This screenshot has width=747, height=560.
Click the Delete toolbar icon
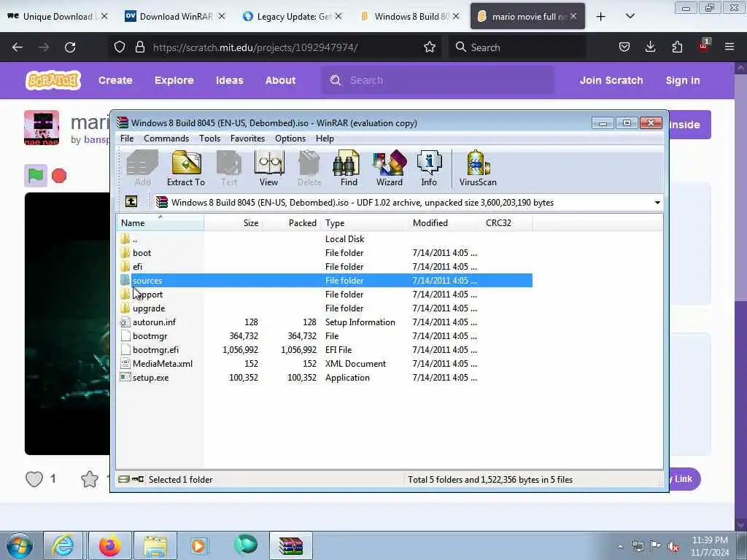tap(309, 168)
